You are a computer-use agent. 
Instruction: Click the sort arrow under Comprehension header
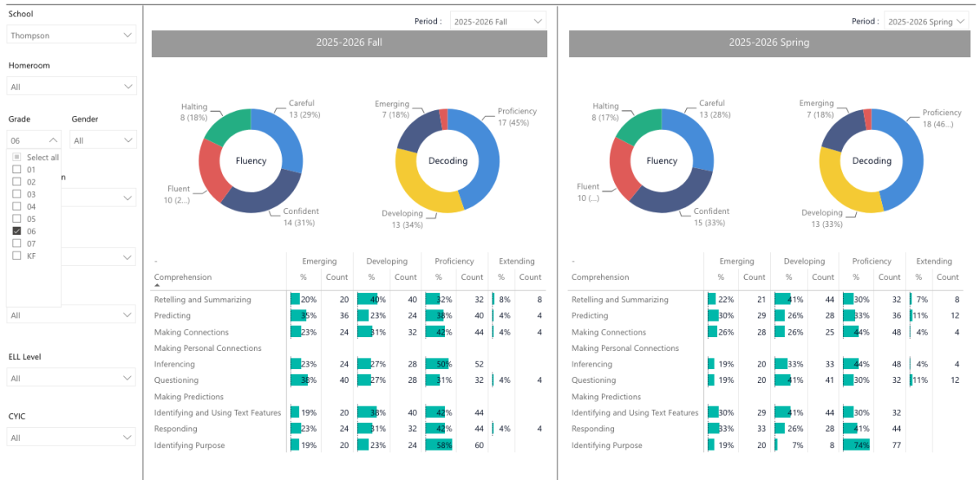[158, 286]
